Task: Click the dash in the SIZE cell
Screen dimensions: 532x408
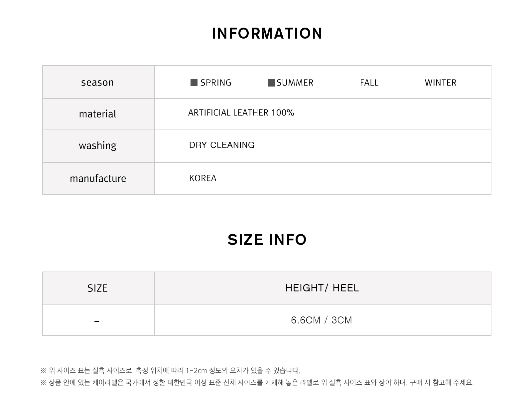Action: click(x=97, y=321)
